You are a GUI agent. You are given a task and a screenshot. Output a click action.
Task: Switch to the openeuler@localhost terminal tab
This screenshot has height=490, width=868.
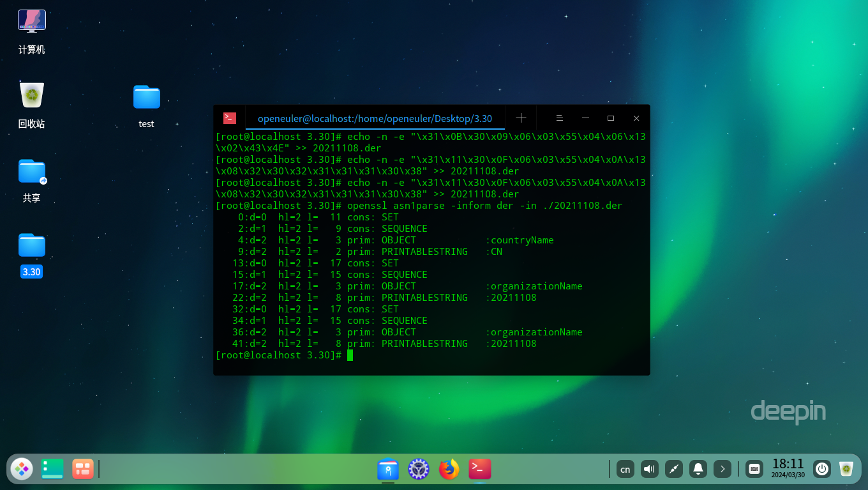coord(375,118)
